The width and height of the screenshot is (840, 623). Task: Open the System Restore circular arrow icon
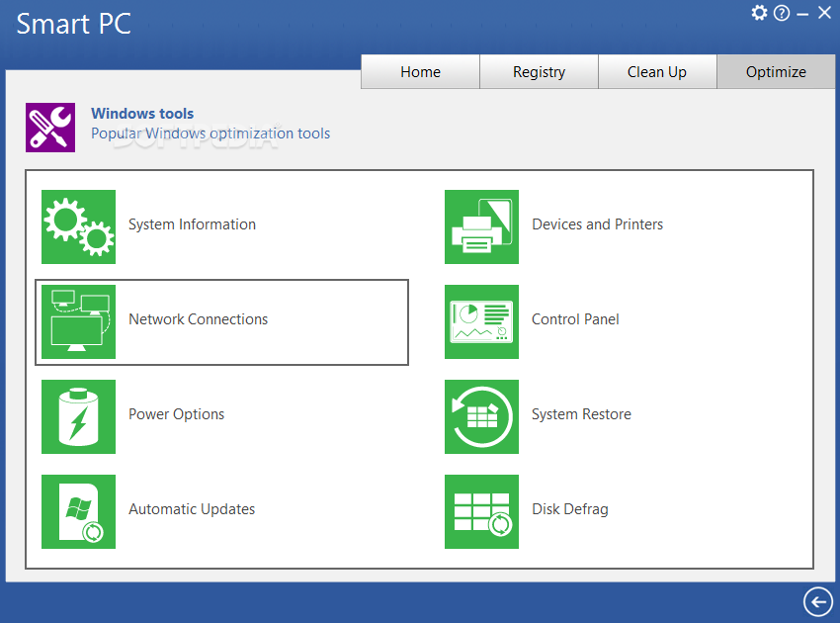click(x=481, y=416)
